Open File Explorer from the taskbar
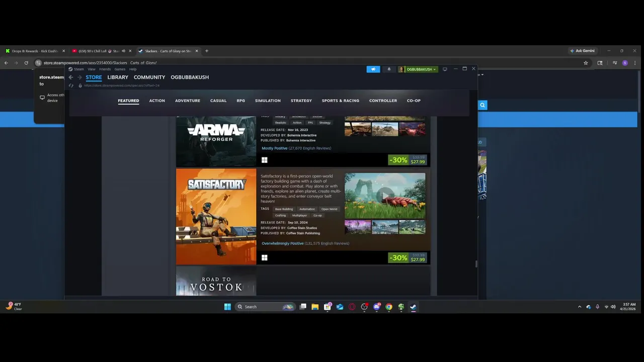The width and height of the screenshot is (644, 362). [x=315, y=307]
